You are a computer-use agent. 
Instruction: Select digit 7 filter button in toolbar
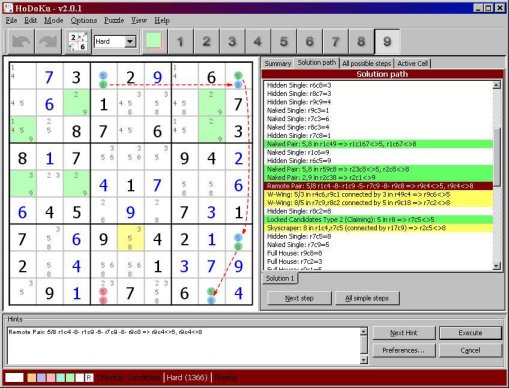335,42
